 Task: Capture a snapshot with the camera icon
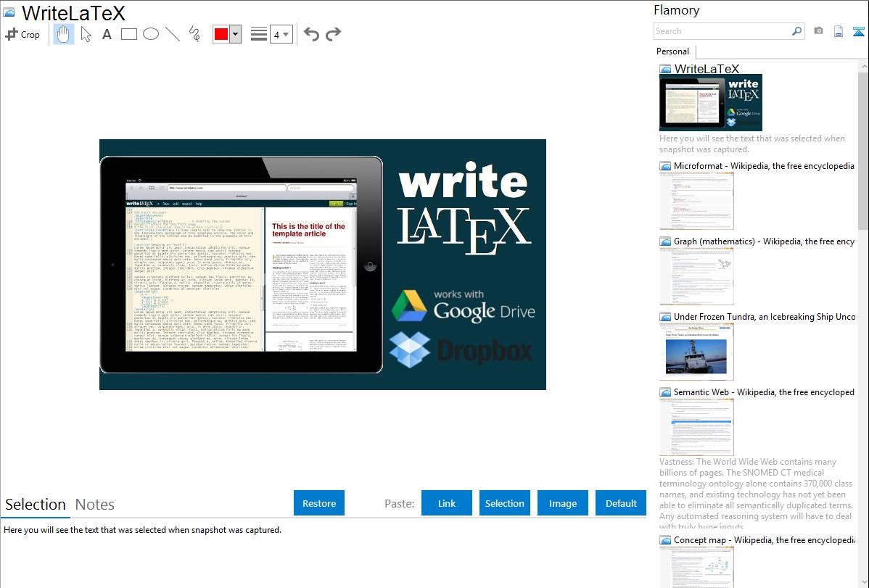pyautogui.click(x=818, y=31)
